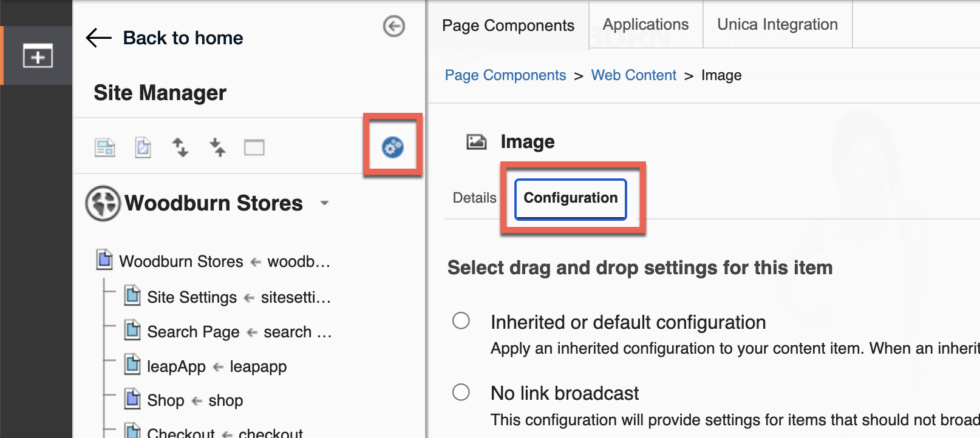Switch to the Applications tab
The height and width of the screenshot is (438, 980).
[x=646, y=24]
